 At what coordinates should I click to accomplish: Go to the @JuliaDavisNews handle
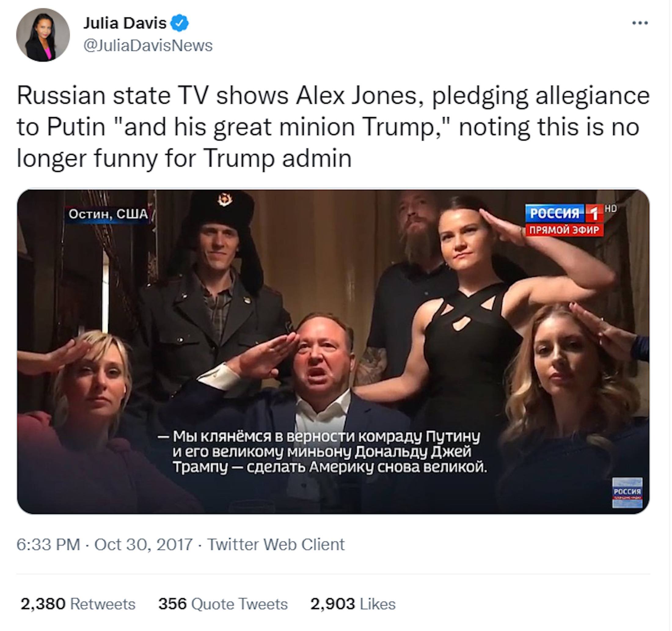pyautogui.click(x=148, y=46)
